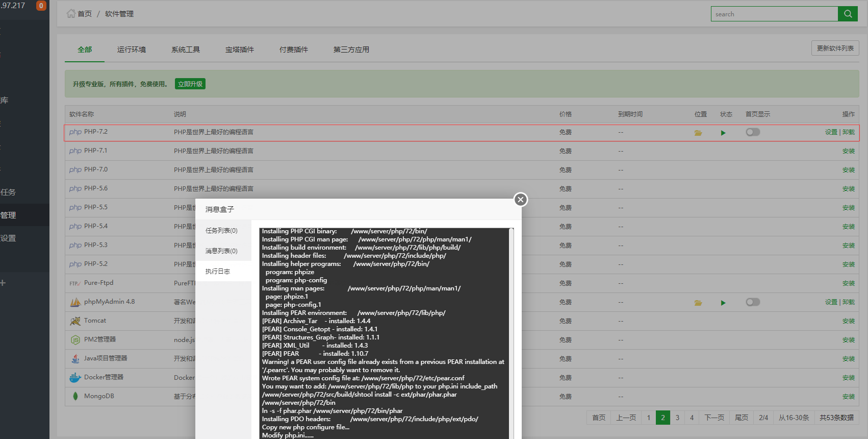This screenshot has height=439, width=868.
Task: Click the green search magnifier button
Action: click(x=848, y=14)
